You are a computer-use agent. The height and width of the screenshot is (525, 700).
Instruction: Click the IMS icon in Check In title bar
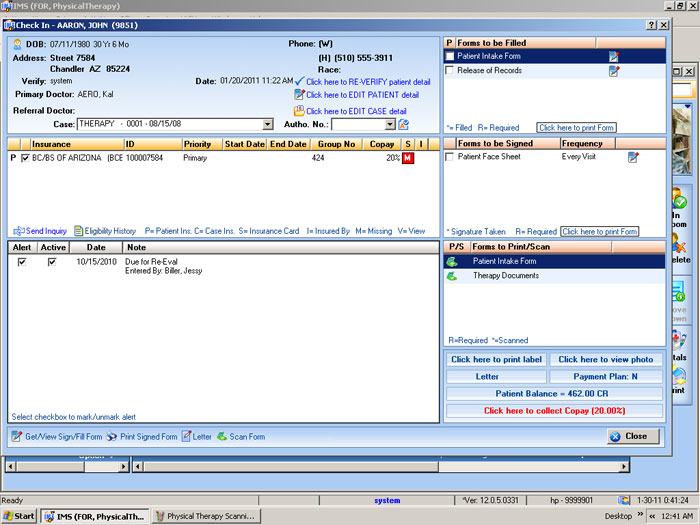click(x=9, y=25)
